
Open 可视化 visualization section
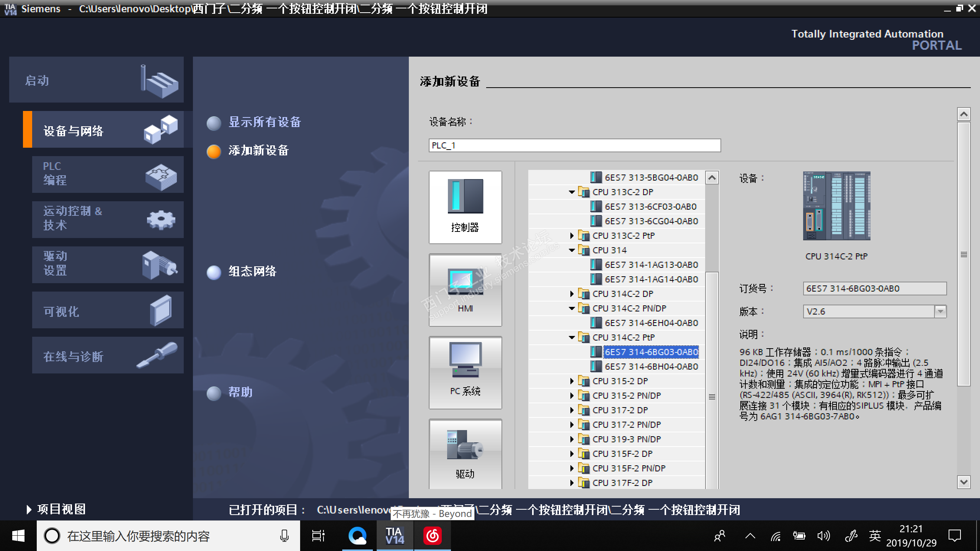(108, 310)
